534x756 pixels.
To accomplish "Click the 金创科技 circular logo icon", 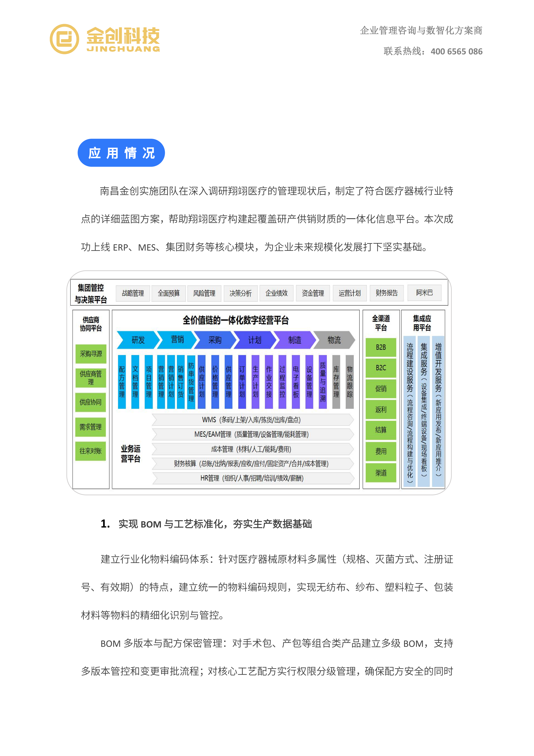I will (x=64, y=39).
